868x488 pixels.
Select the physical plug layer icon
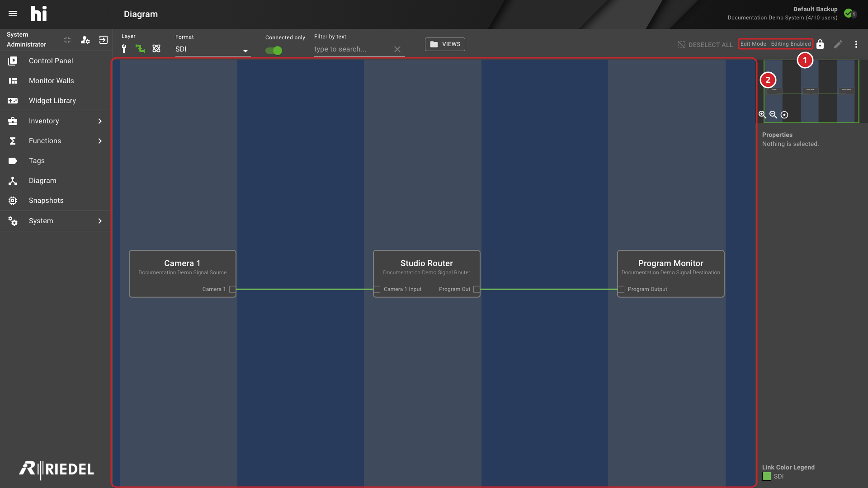124,48
